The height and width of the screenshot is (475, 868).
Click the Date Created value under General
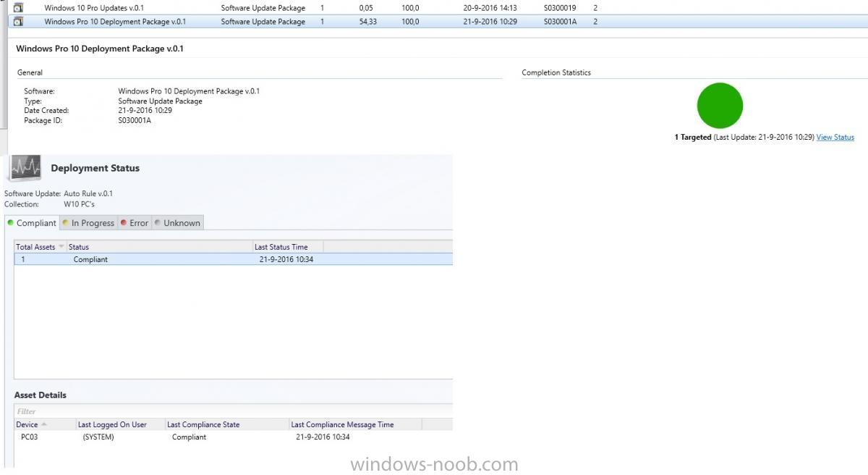click(145, 111)
